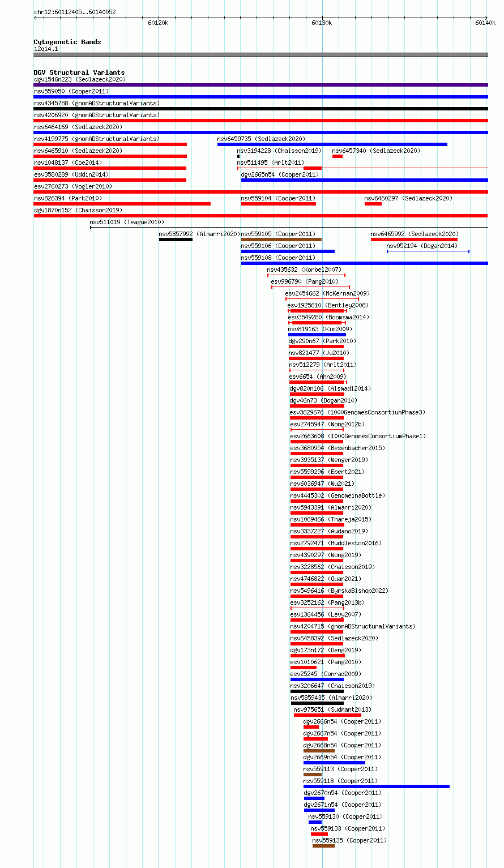This screenshot has height=868, width=504.
Task: Select nsv559133 (Cooper2011) variant label
Action: tap(348, 828)
